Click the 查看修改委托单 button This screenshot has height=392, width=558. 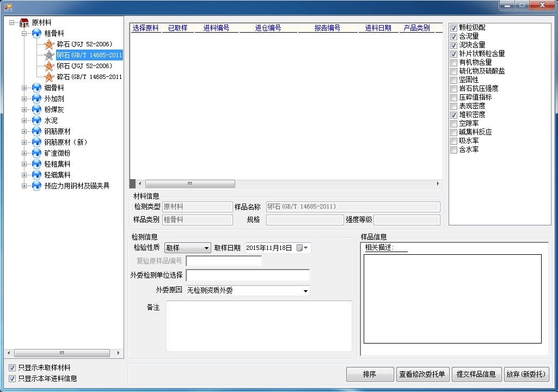click(x=422, y=375)
